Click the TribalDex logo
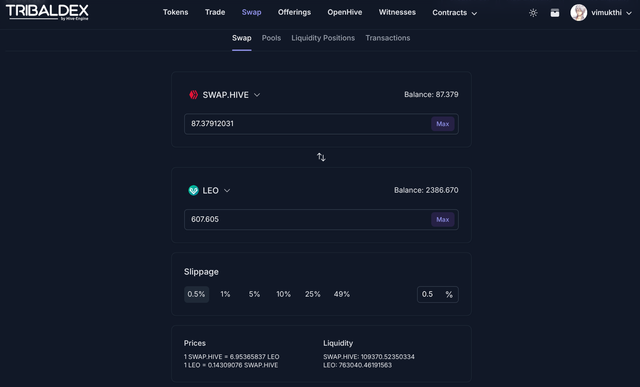Image resolution: width=640 pixels, height=387 pixels. pos(47,12)
